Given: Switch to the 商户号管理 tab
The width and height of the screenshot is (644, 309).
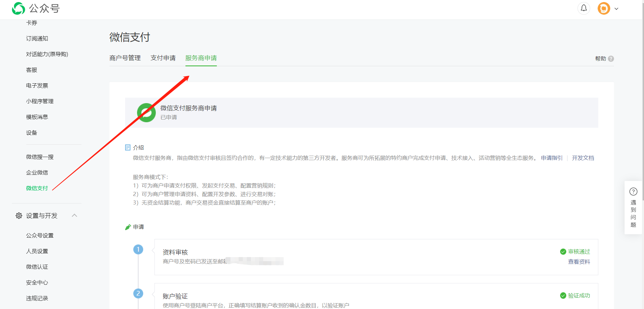Looking at the screenshot, I should click(125, 58).
